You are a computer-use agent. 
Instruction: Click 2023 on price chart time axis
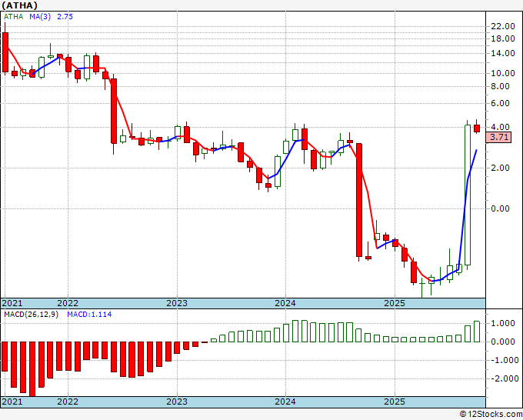point(177,303)
